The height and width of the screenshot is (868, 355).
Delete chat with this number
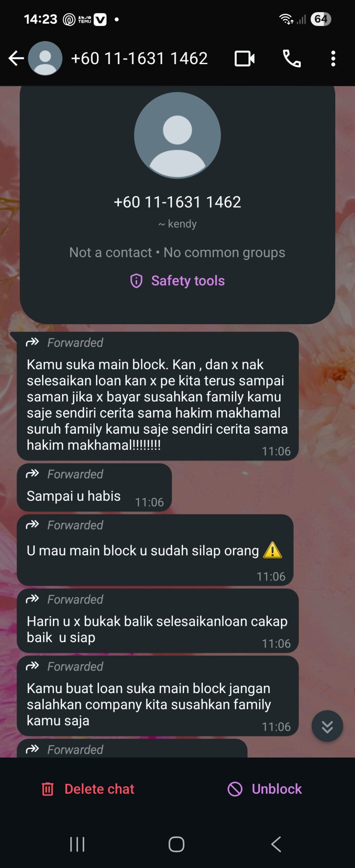(88, 789)
